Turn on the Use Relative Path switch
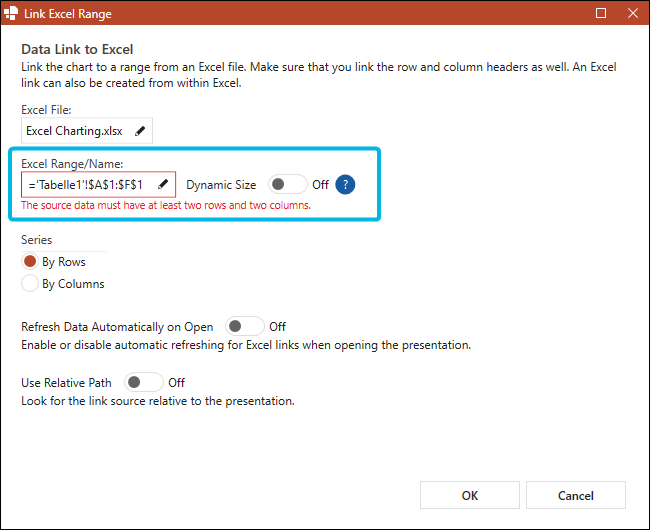 pyautogui.click(x=143, y=382)
